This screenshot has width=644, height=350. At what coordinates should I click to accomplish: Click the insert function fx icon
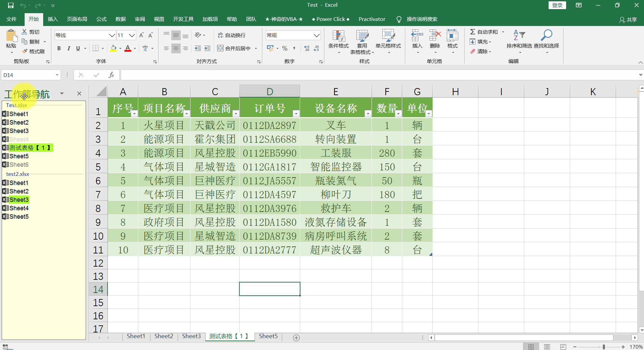(111, 75)
